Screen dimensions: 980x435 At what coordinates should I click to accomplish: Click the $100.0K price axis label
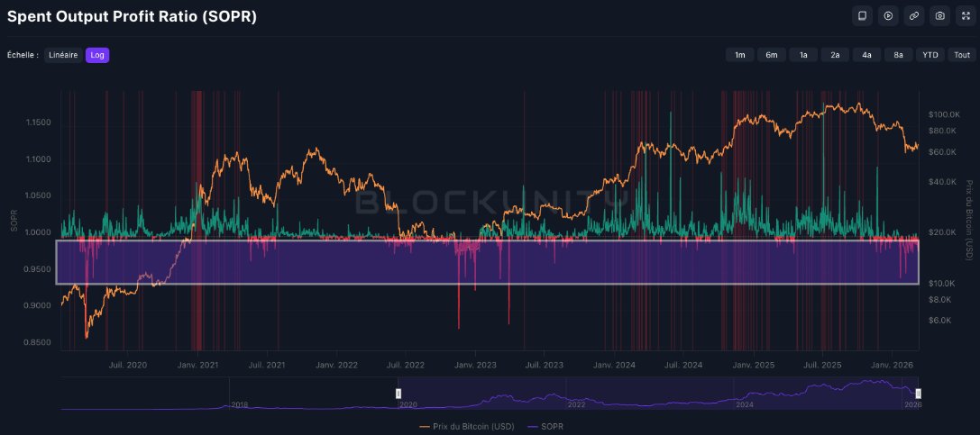tap(944, 114)
